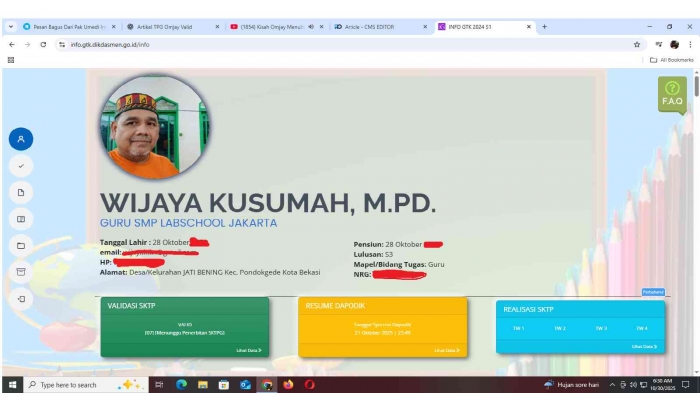Open the checkmark validation sidebar icon

tap(21, 166)
